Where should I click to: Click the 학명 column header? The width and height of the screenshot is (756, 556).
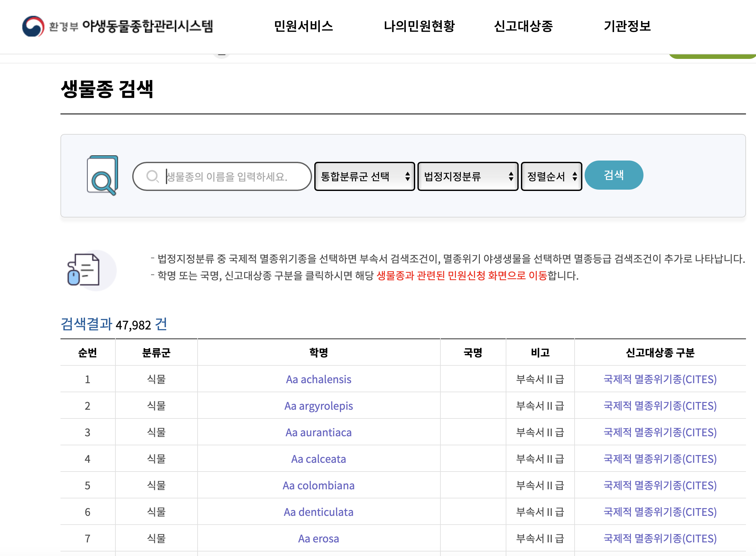point(318,352)
